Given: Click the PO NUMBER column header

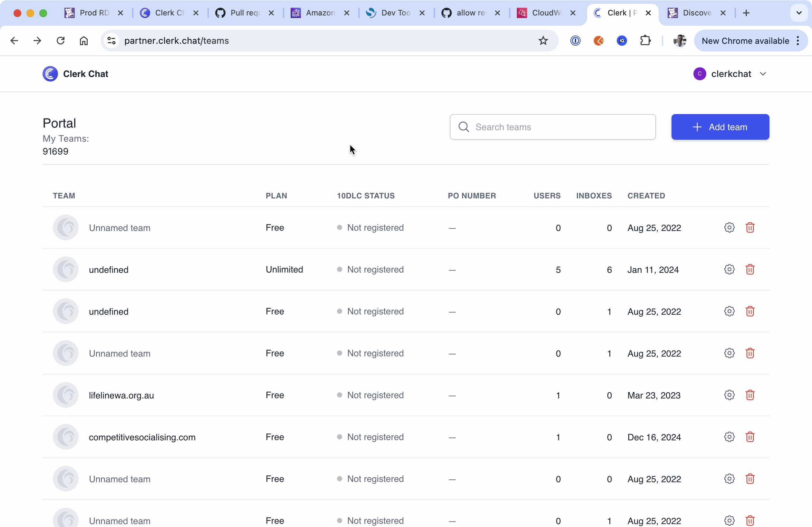Looking at the screenshot, I should point(472,196).
